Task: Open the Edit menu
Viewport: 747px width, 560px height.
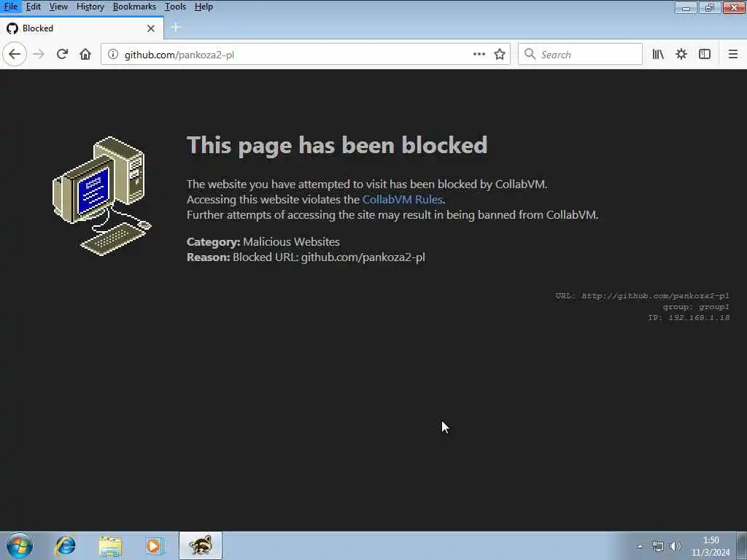Action: click(x=33, y=7)
